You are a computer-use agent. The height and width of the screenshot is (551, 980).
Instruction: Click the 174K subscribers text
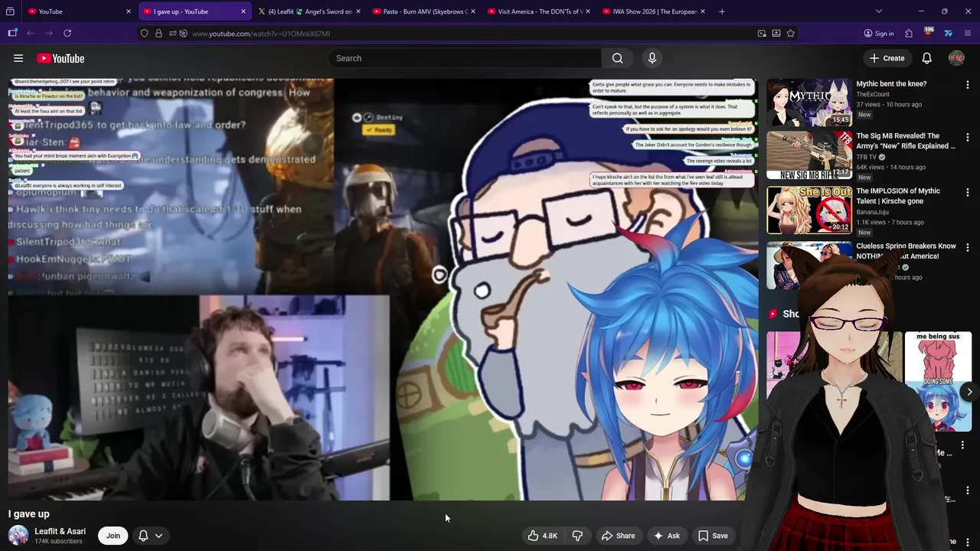tap(58, 542)
